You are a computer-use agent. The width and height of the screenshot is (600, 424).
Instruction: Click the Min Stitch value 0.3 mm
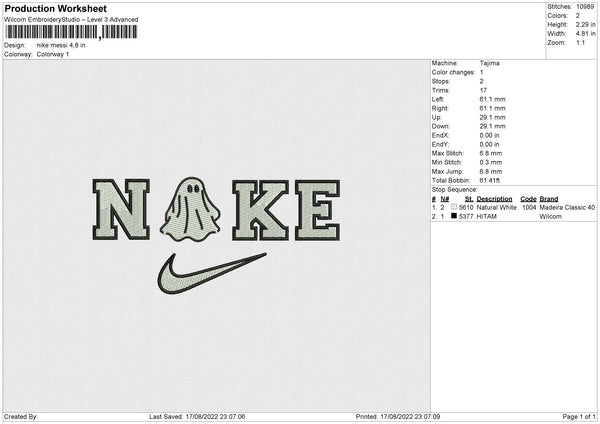(x=491, y=163)
